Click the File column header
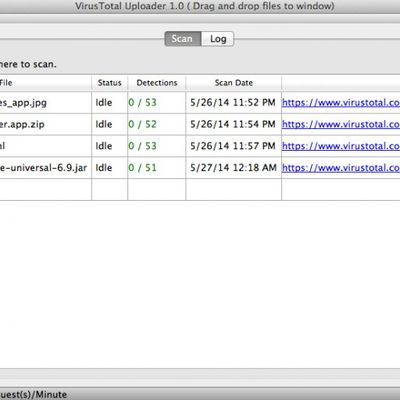This screenshot has width=400, height=400. click(x=46, y=83)
